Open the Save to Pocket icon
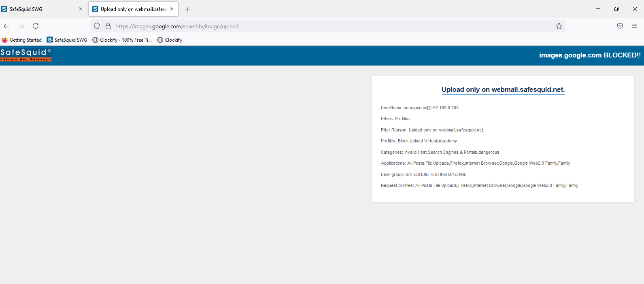 click(x=620, y=26)
